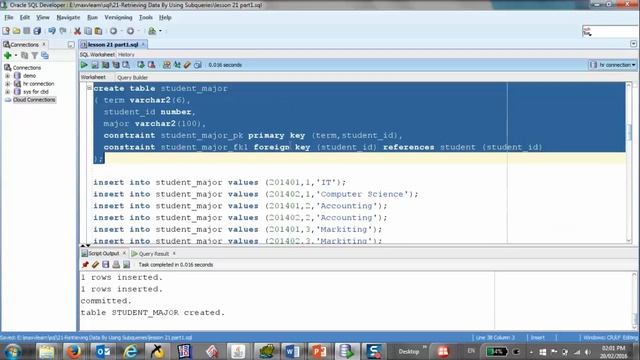Screen dimensions: 640x360
Task: Open the Help menu
Action: (165, 18)
